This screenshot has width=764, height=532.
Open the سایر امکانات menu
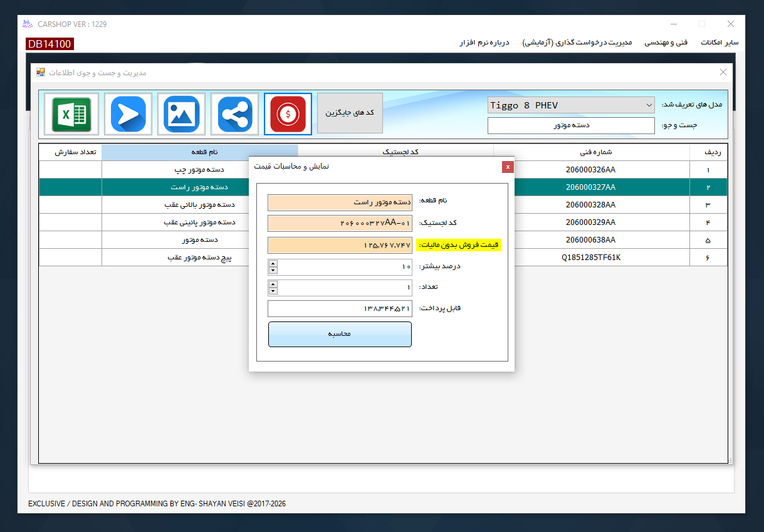tap(720, 43)
